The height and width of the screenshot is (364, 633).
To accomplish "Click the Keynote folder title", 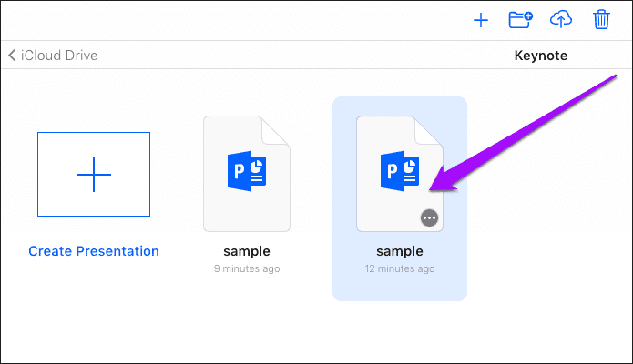I will click(540, 56).
